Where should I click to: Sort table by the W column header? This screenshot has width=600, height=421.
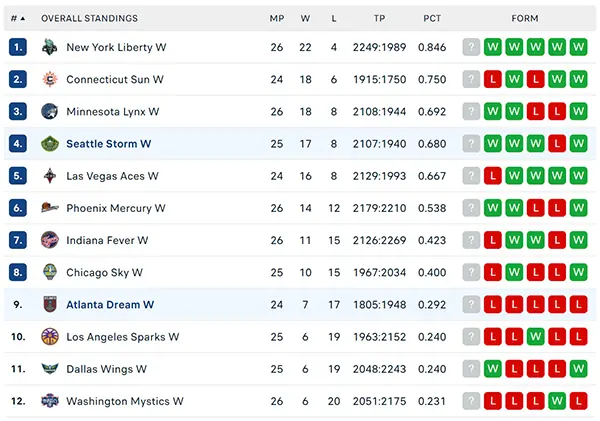coord(305,18)
